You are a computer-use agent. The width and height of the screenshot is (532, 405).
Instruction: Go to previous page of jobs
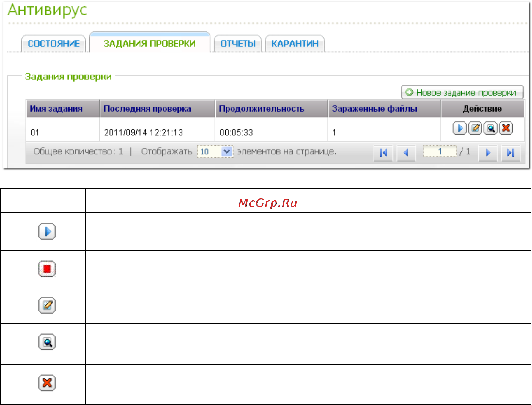click(406, 153)
